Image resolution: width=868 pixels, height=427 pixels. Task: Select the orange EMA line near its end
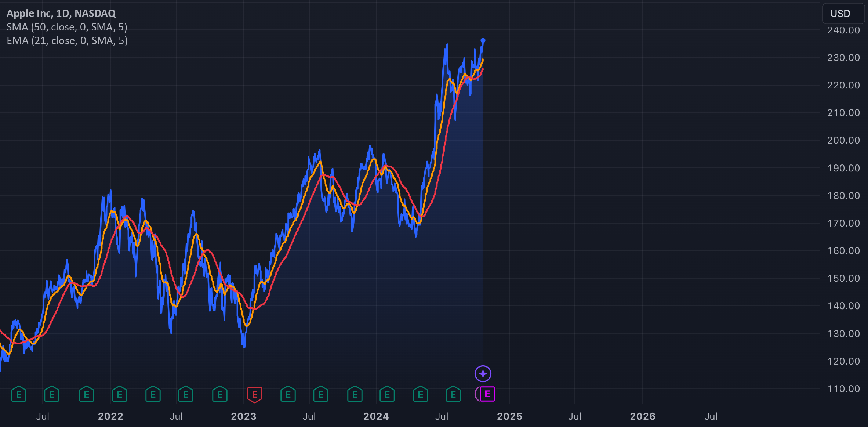[482, 61]
